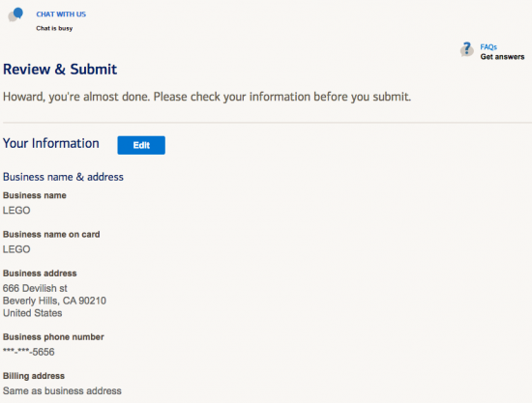
Task: Click the LEGO value under Business name
Action: click(x=16, y=211)
